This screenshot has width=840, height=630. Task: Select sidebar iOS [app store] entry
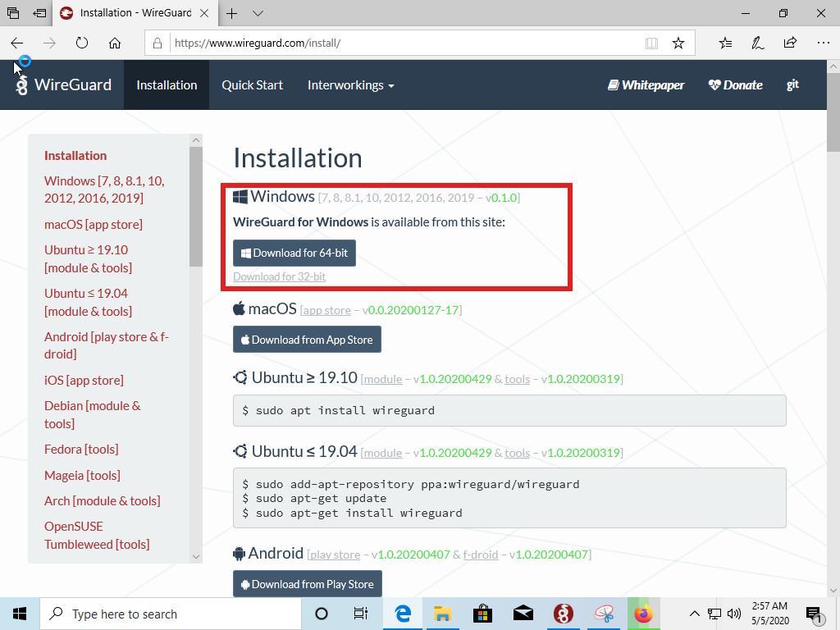tap(84, 381)
